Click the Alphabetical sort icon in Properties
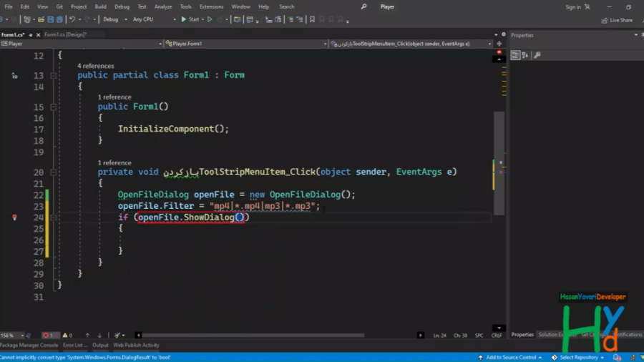Screen dimensions: 644x362 pyautogui.click(x=525, y=55)
